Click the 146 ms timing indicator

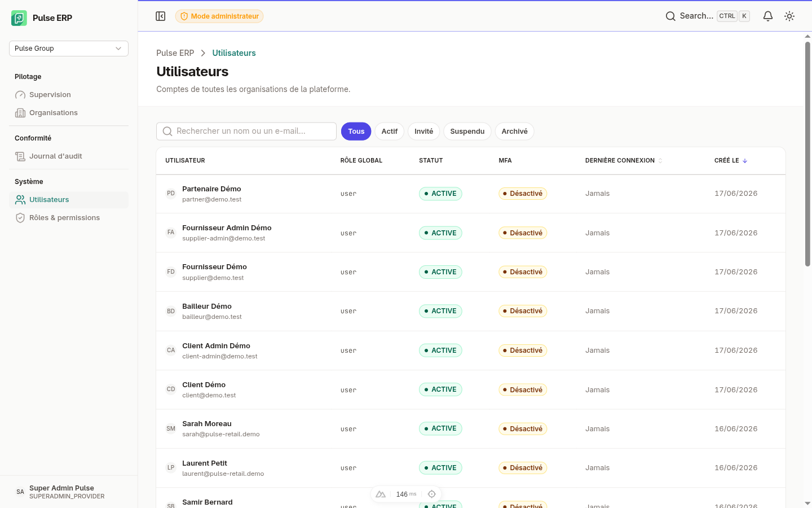[x=406, y=494]
